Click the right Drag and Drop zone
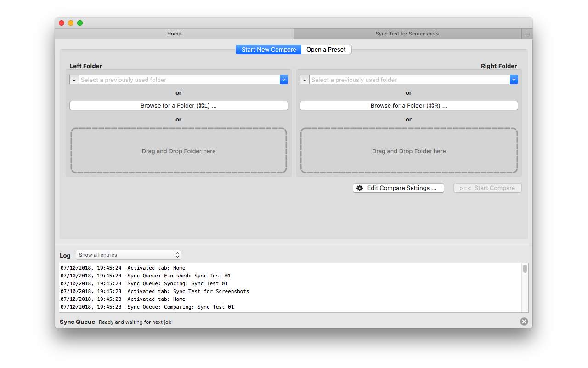 (408, 150)
